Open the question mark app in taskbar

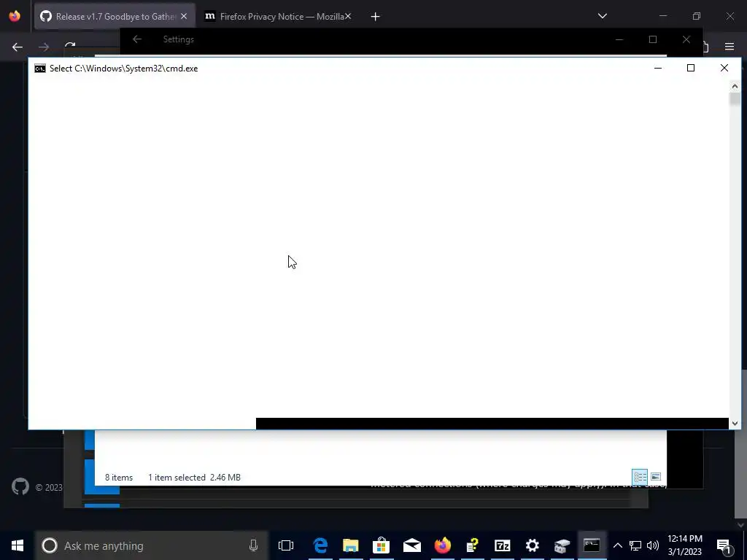[473, 545]
